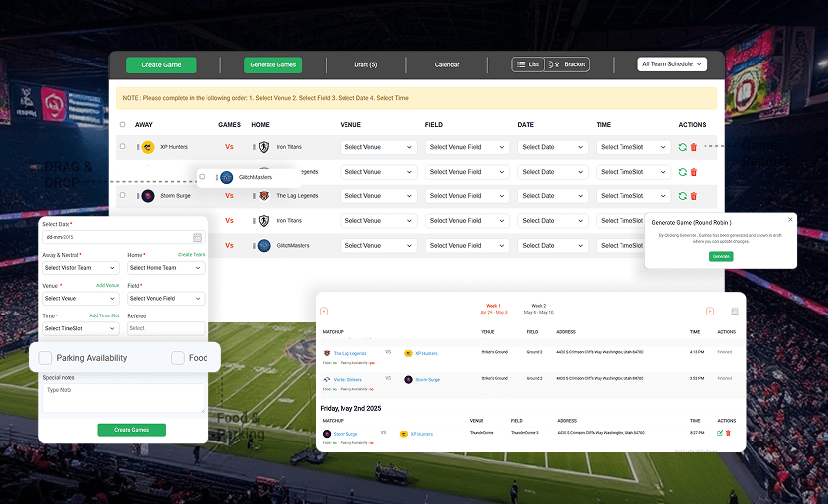Delete the Friday Storm Surge vs XP Hunters game

(x=728, y=433)
